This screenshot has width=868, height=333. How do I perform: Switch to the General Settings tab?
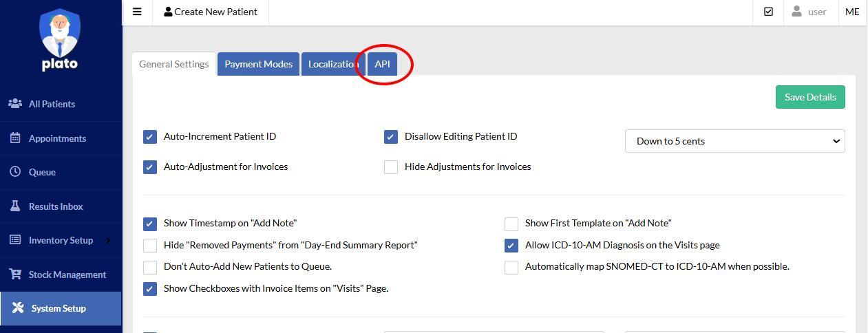point(173,64)
